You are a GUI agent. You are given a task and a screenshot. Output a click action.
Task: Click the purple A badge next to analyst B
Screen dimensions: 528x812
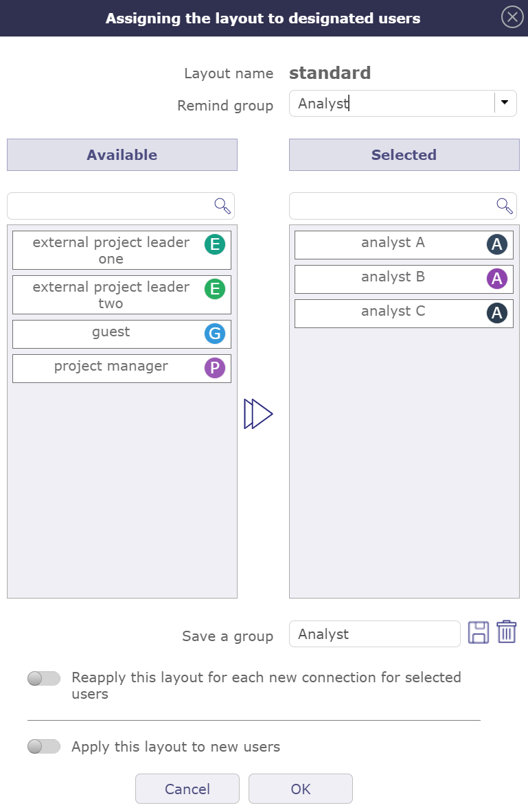(496, 279)
